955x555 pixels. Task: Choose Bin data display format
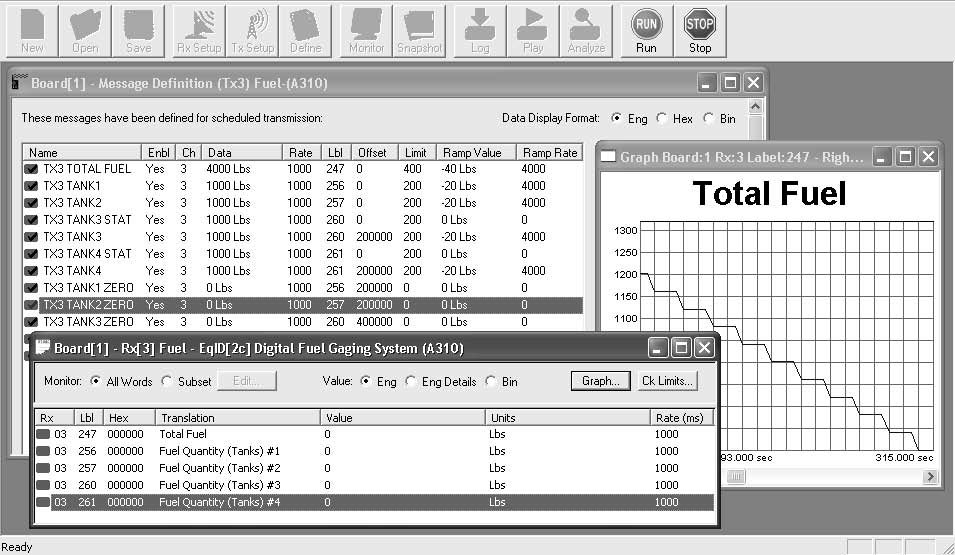tap(709, 118)
